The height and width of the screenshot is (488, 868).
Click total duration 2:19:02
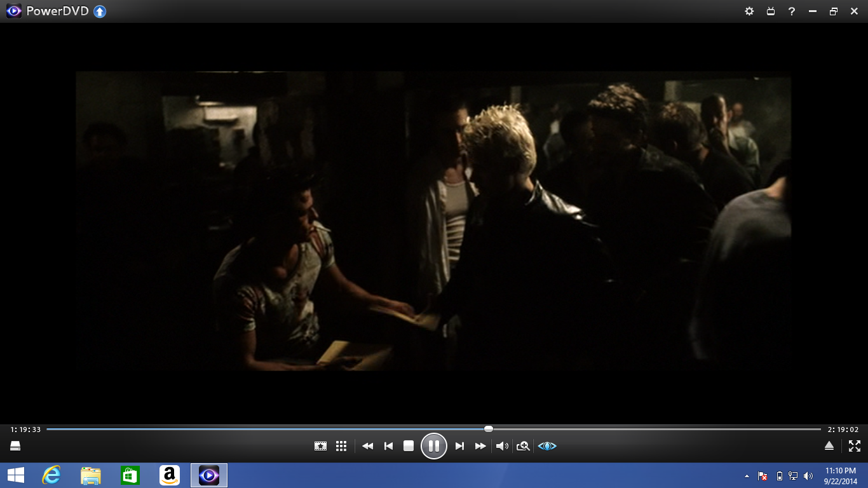tap(843, 430)
